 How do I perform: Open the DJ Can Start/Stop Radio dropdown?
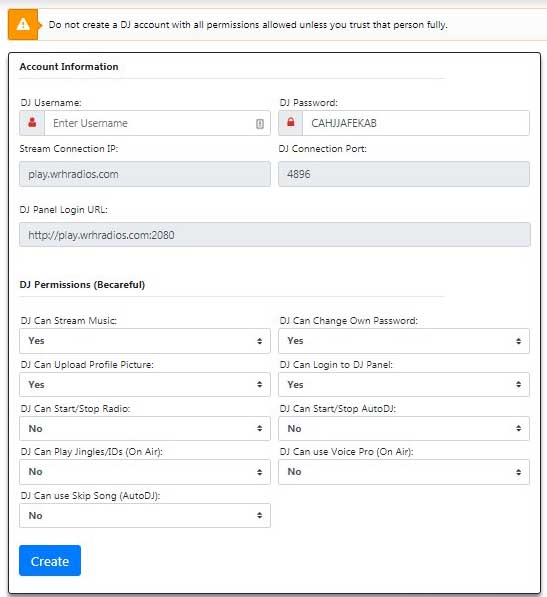pos(145,428)
